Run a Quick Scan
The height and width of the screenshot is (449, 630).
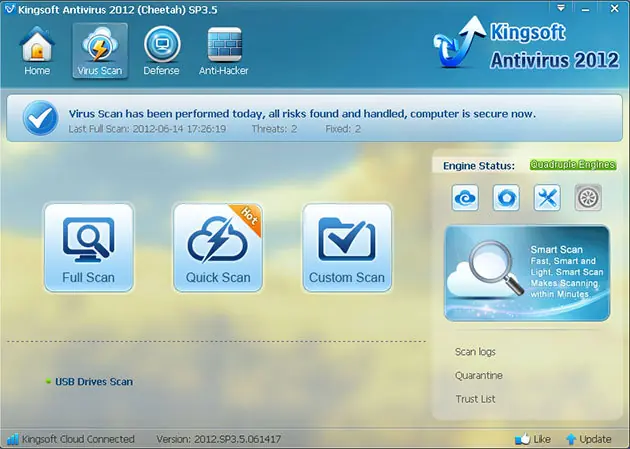point(218,248)
